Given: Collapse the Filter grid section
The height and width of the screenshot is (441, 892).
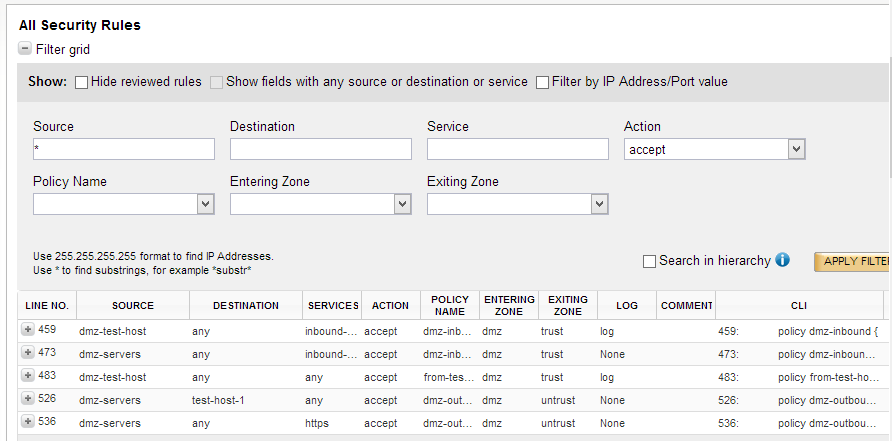Looking at the screenshot, I should (x=25, y=49).
